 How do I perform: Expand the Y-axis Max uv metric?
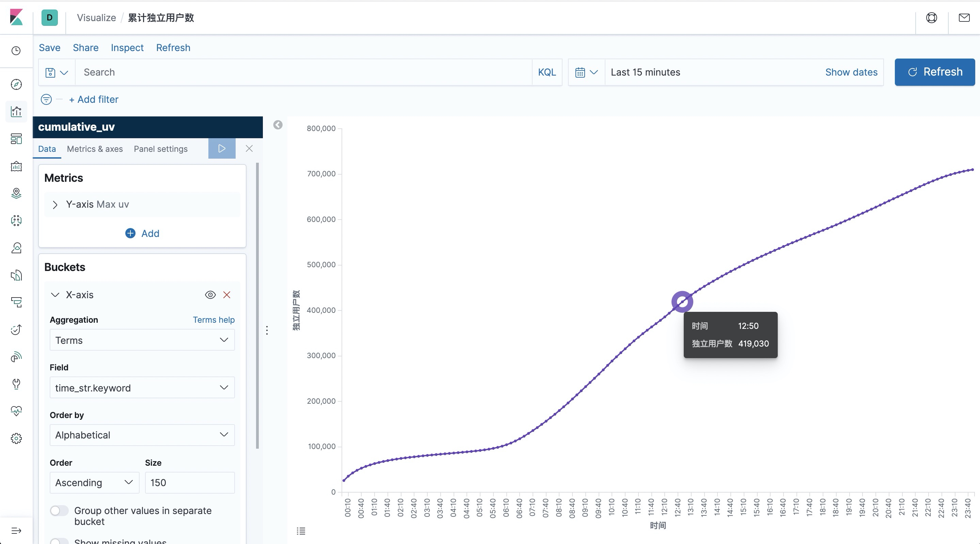55,205
